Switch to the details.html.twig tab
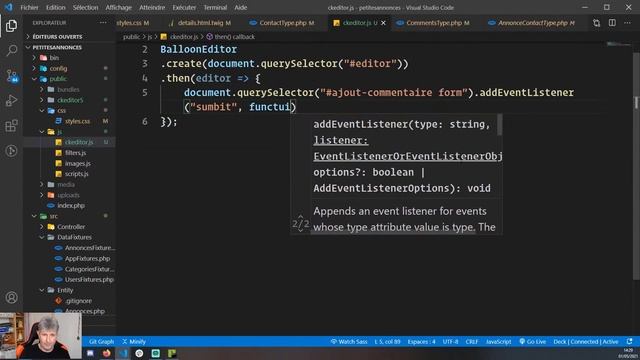 tap(200, 23)
